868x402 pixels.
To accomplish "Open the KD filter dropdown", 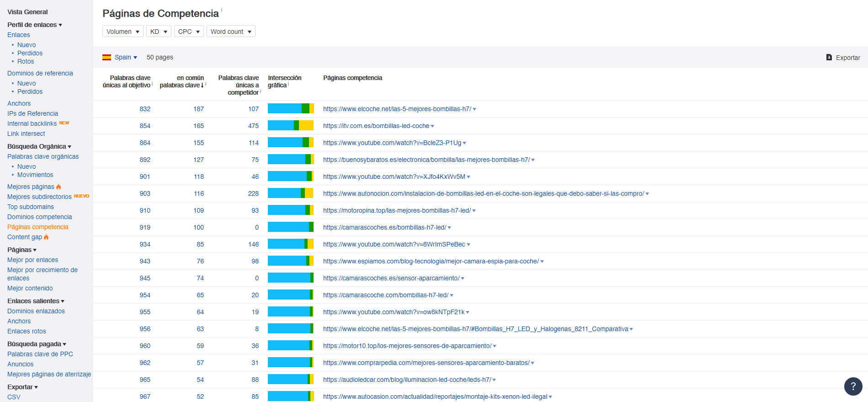I will pos(159,32).
